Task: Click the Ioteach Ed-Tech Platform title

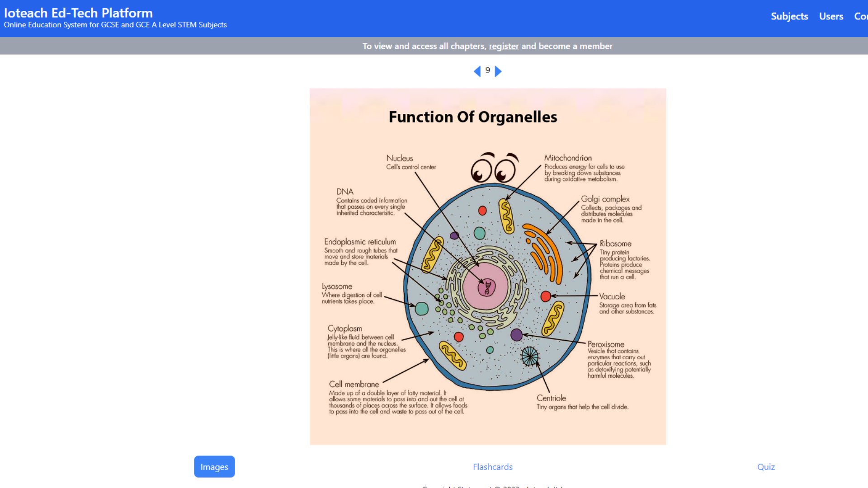Action: pos(77,13)
